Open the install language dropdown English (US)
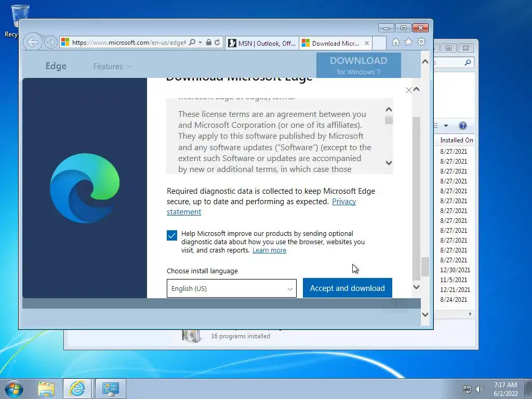 pyautogui.click(x=232, y=288)
